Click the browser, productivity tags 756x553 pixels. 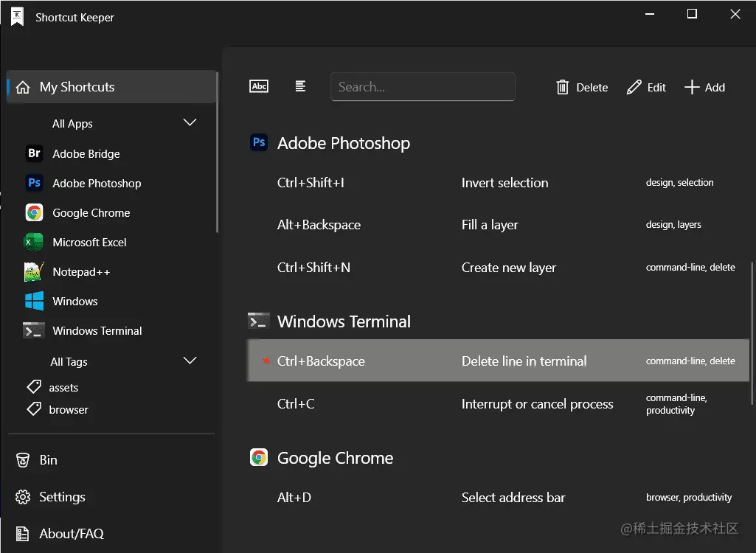[x=688, y=497]
